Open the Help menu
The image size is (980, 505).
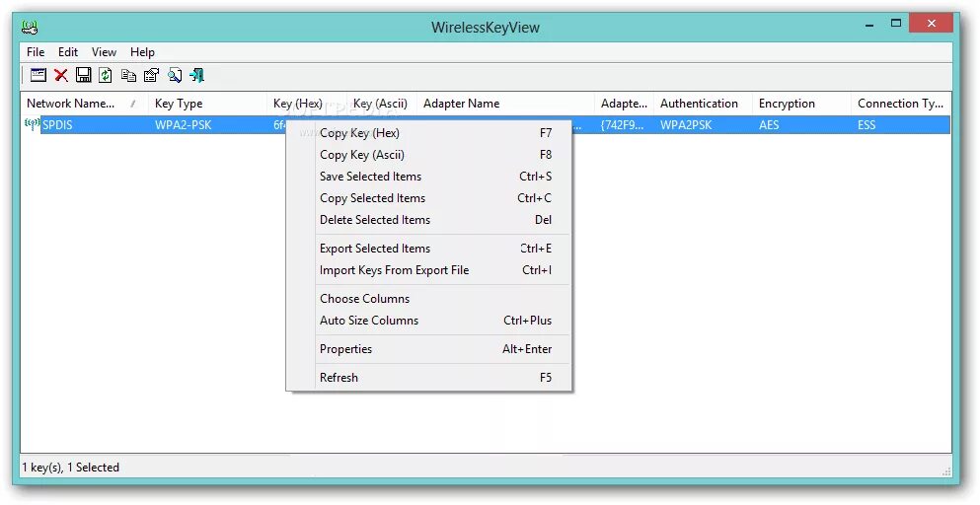click(142, 52)
